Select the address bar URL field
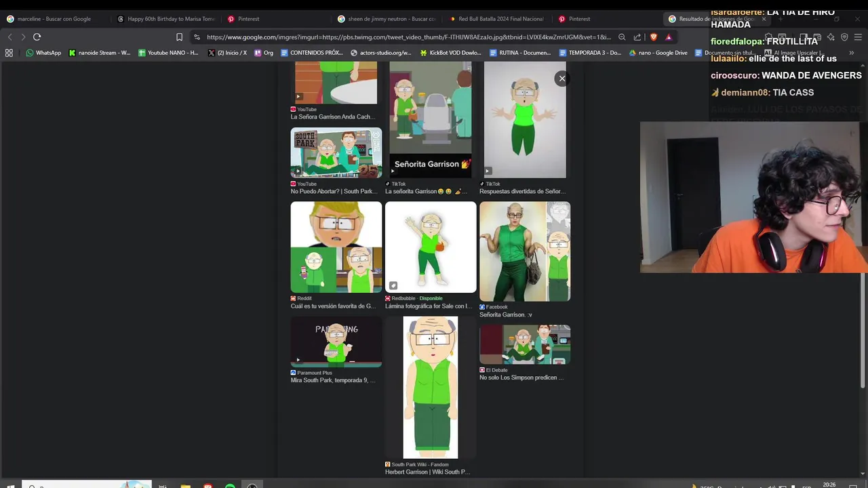 coord(408,37)
